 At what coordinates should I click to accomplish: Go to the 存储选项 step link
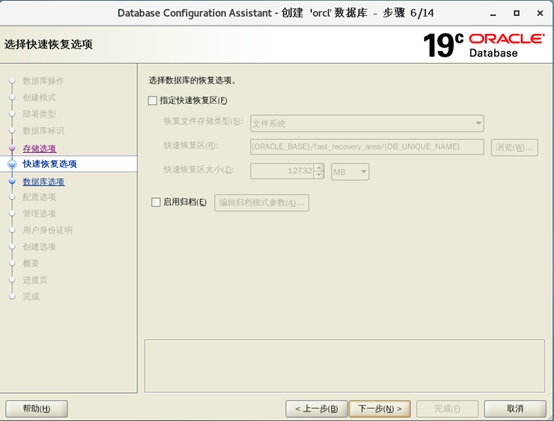[40, 148]
